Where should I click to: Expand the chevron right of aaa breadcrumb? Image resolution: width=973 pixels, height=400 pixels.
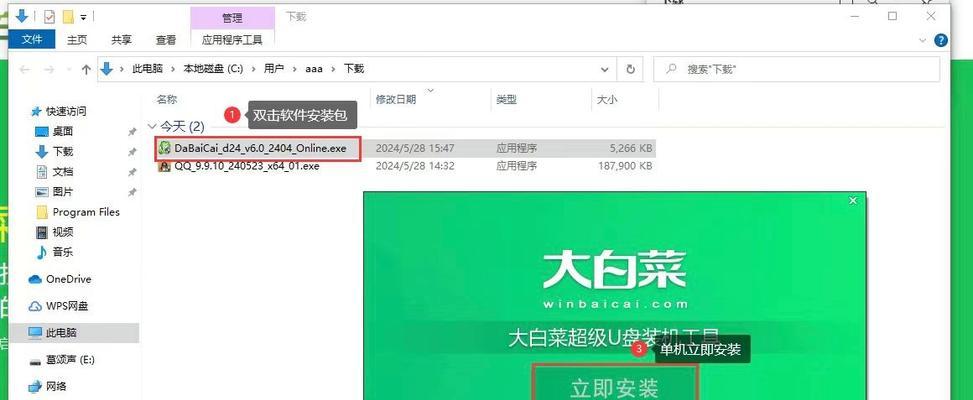pyautogui.click(x=334, y=69)
